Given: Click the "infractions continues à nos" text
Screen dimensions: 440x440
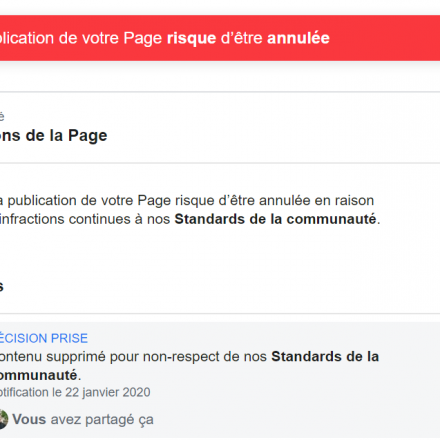Looking at the screenshot, I should click(x=85, y=219).
